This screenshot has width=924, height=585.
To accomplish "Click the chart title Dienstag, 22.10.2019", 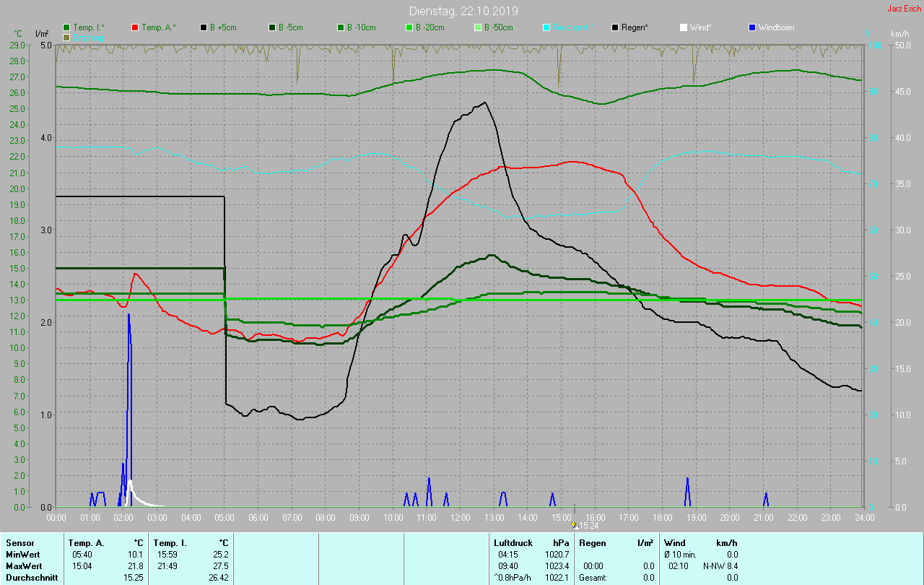I will (463, 11).
